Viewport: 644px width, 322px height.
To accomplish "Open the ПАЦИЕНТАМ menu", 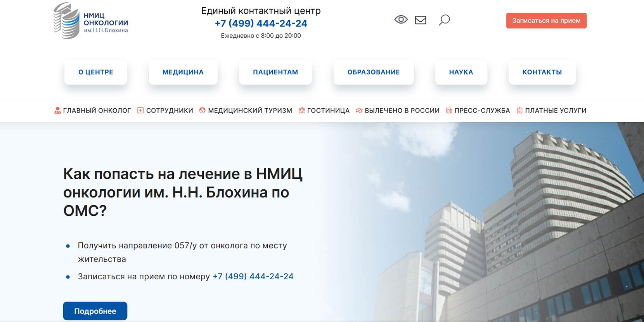I will (275, 72).
